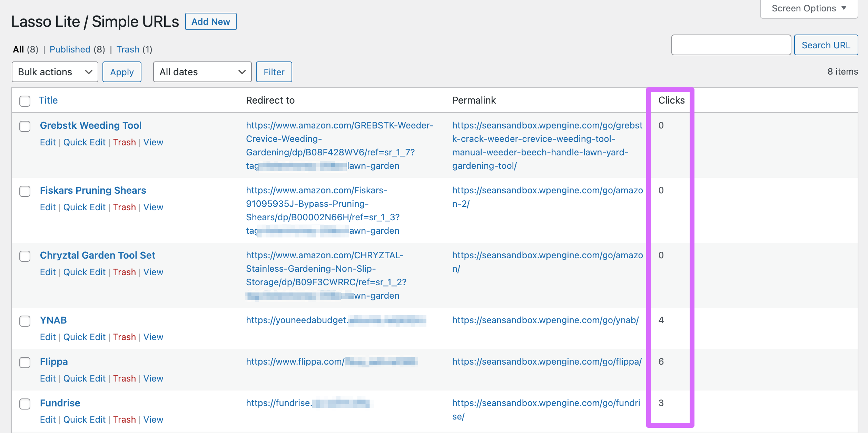Click Quick Edit under Grebstk Weeding Tool
This screenshot has width=868, height=433.
point(85,142)
